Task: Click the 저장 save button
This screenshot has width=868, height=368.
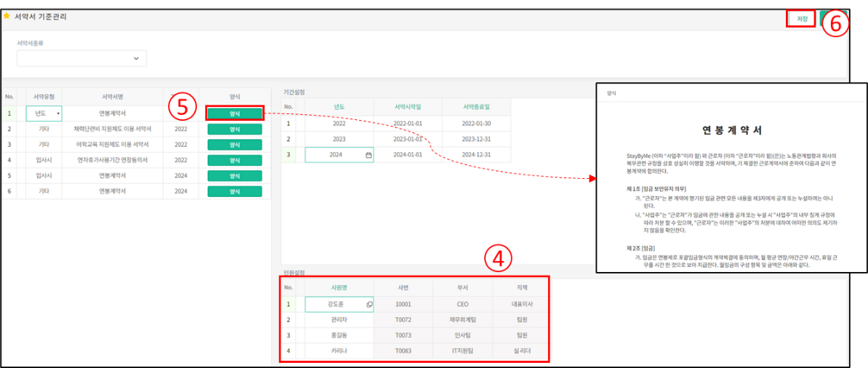Action: pyautogui.click(x=800, y=18)
